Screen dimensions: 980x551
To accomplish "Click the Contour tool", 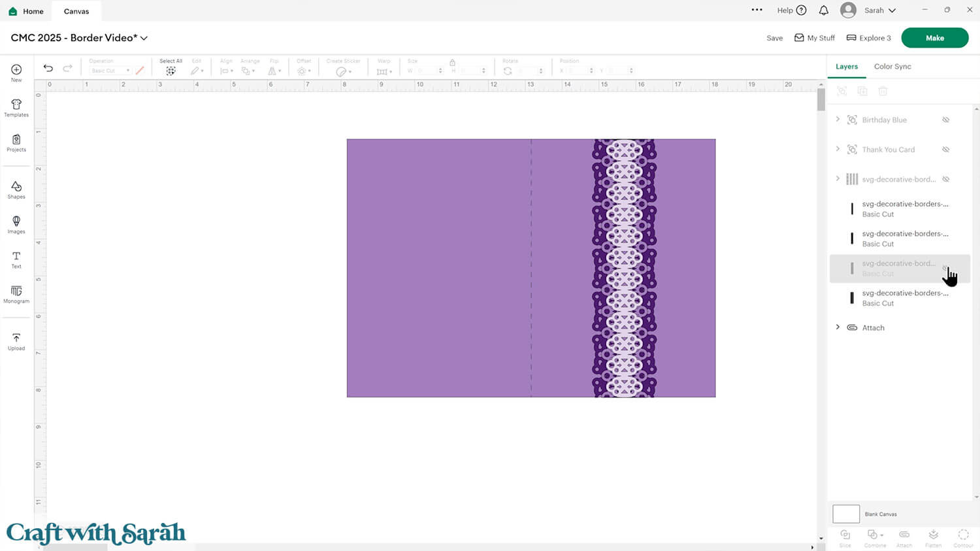I will 963,537.
